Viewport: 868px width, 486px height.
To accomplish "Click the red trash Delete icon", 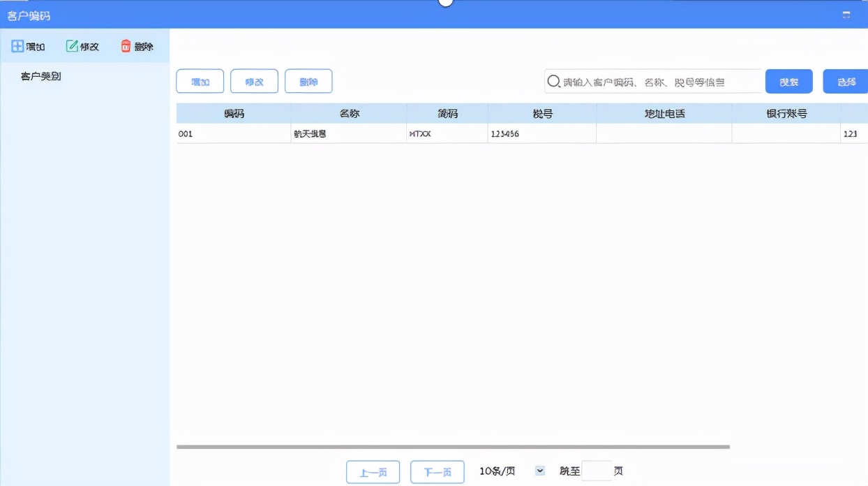I will (x=124, y=45).
